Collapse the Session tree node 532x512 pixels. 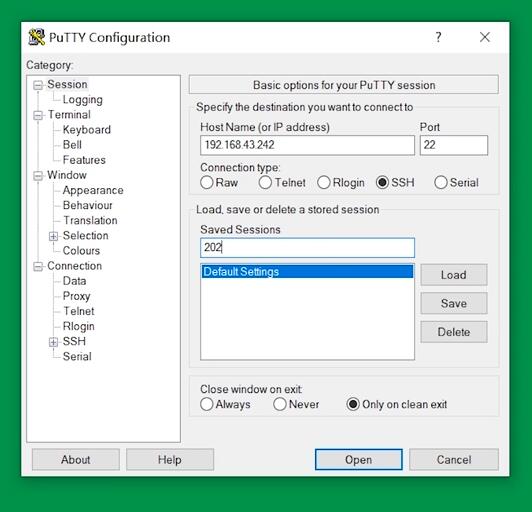pos(38,85)
